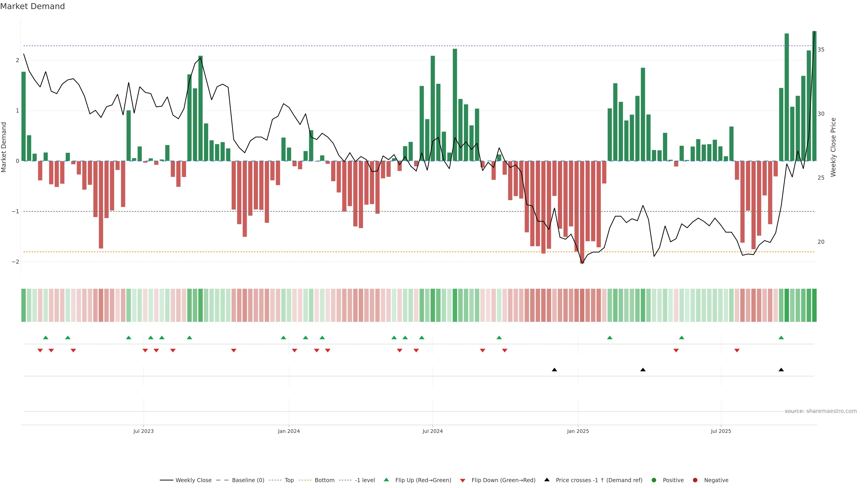
Task: Click the rightmost black price-cross triangle marker
Action: pyautogui.click(x=781, y=370)
